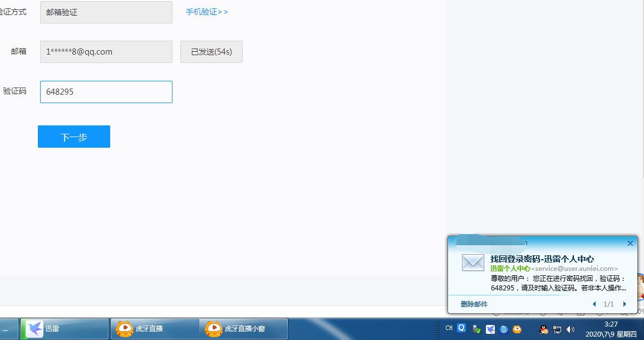Open the 邮箱验证 verification method selector
644x340 pixels.
(106, 12)
